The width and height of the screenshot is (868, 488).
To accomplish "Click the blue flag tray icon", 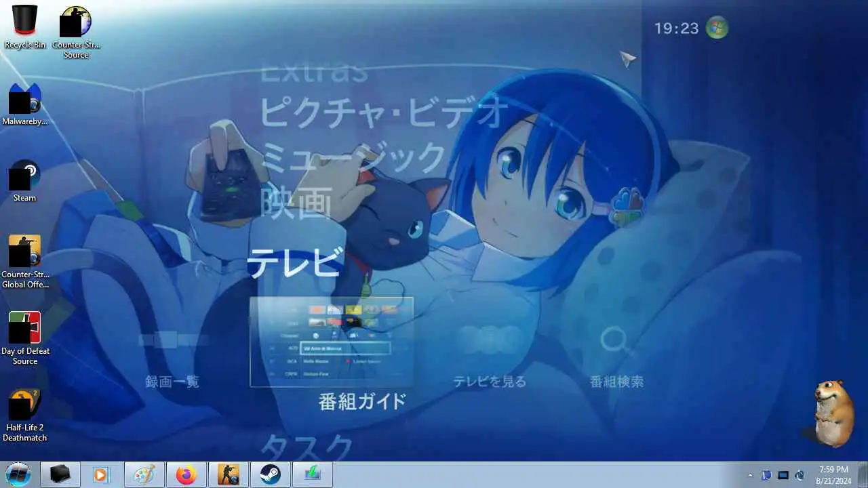I will tap(766, 475).
